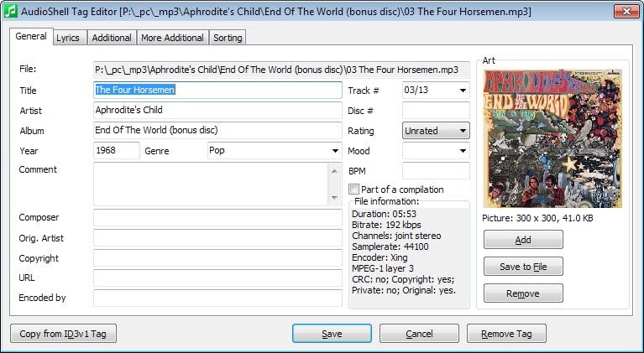Click the MPEG-1 layer 3 text

click(383, 268)
